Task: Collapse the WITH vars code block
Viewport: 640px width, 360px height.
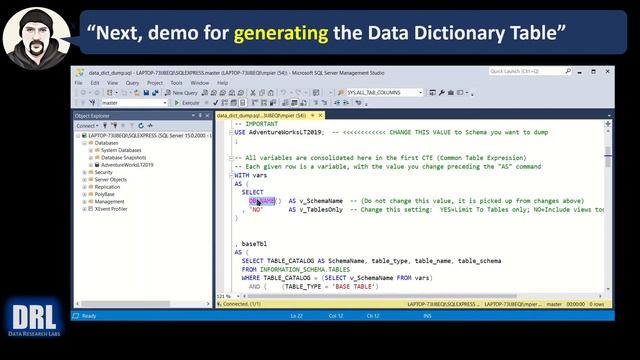Action: pyautogui.click(x=231, y=176)
